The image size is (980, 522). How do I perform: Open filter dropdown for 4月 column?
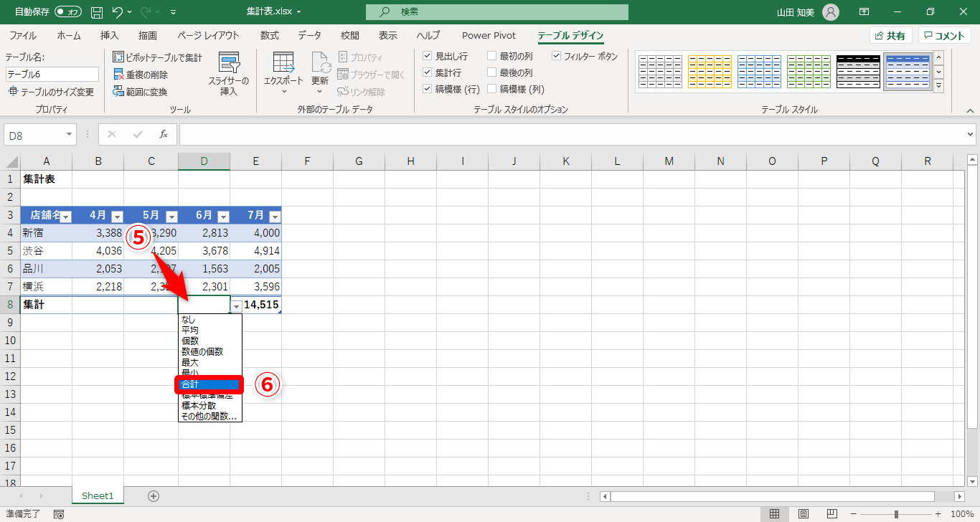point(117,217)
